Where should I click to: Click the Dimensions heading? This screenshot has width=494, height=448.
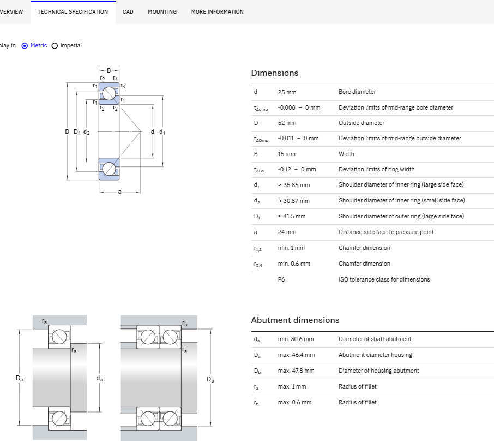[275, 73]
